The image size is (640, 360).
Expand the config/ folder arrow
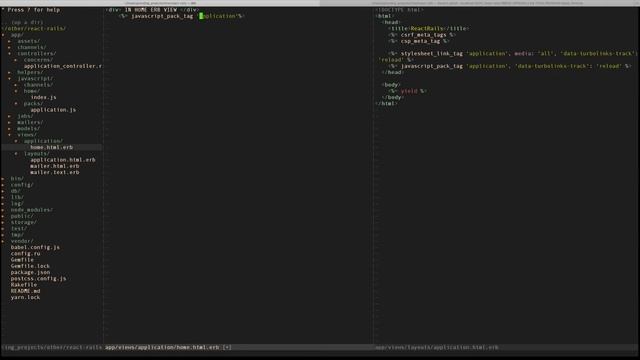coord(3,185)
